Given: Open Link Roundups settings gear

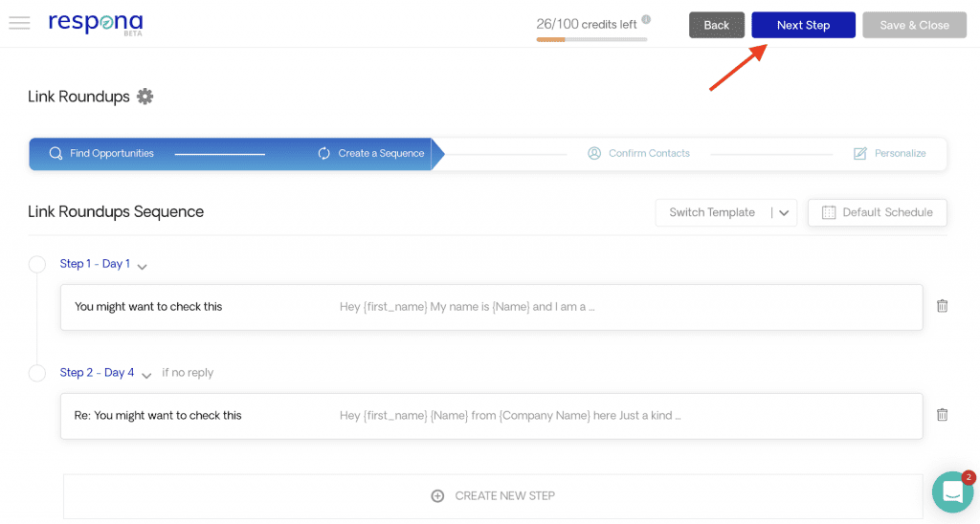Looking at the screenshot, I should click(145, 97).
